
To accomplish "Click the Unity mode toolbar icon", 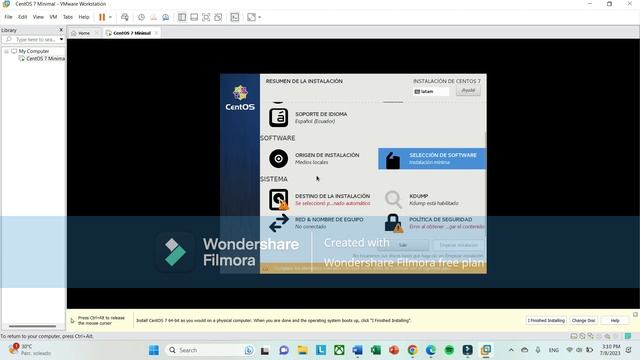I will coord(218,17).
